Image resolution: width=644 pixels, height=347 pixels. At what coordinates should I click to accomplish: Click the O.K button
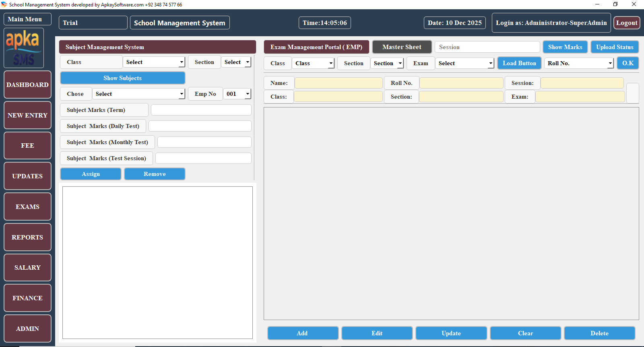coord(628,63)
